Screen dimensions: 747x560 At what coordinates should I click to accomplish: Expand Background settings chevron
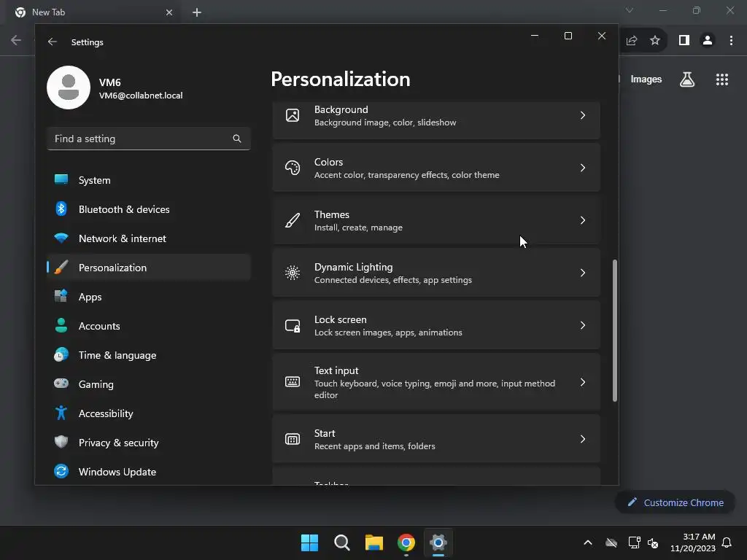click(x=583, y=115)
